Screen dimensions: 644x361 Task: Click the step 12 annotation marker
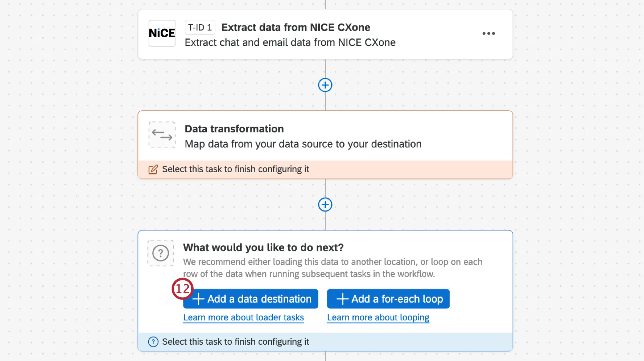tap(182, 289)
